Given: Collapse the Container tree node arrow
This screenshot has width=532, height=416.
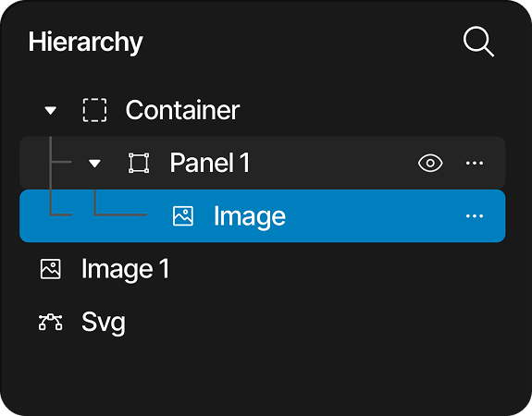Looking at the screenshot, I should [51, 111].
